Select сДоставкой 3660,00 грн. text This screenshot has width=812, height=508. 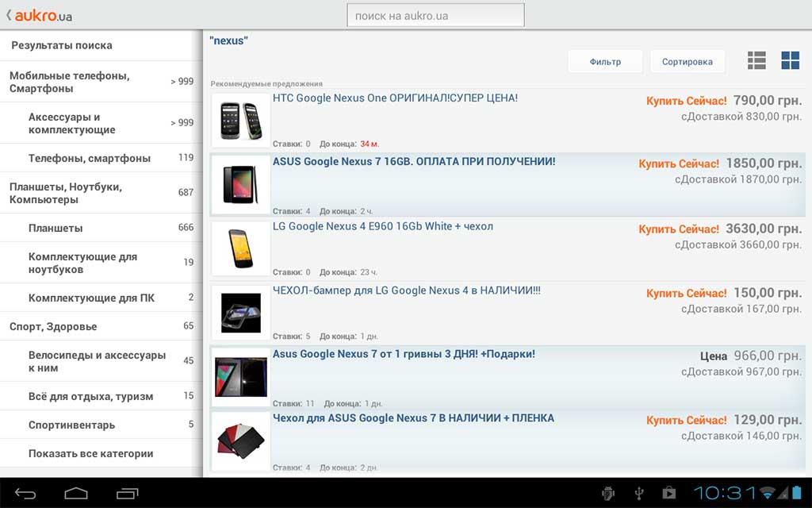pyautogui.click(x=738, y=245)
